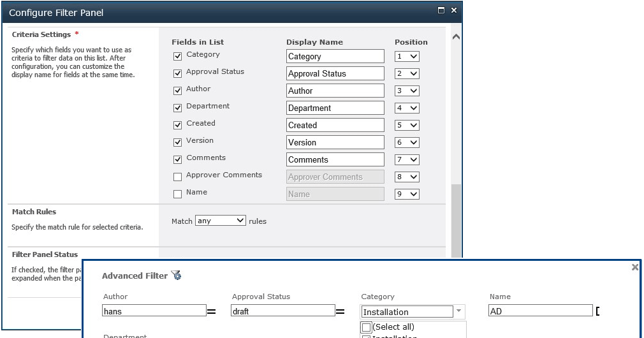The width and height of the screenshot is (644, 338).
Task: Close the Advanced Filter panel
Action: 635,267
